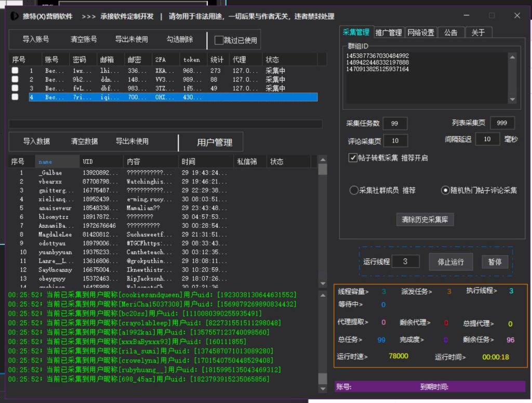The width and height of the screenshot is (532, 403).
Task: Open the 公告 tab
Action: tap(450, 32)
